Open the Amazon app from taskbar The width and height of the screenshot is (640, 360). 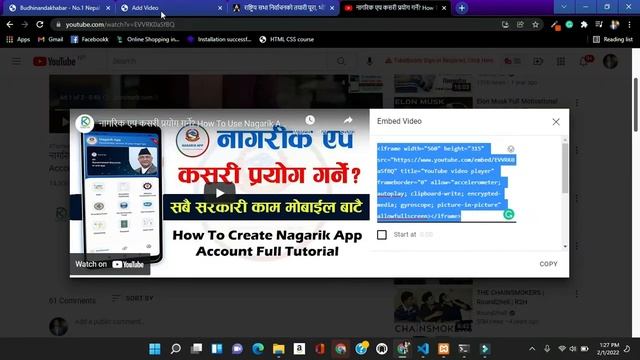tap(299, 349)
